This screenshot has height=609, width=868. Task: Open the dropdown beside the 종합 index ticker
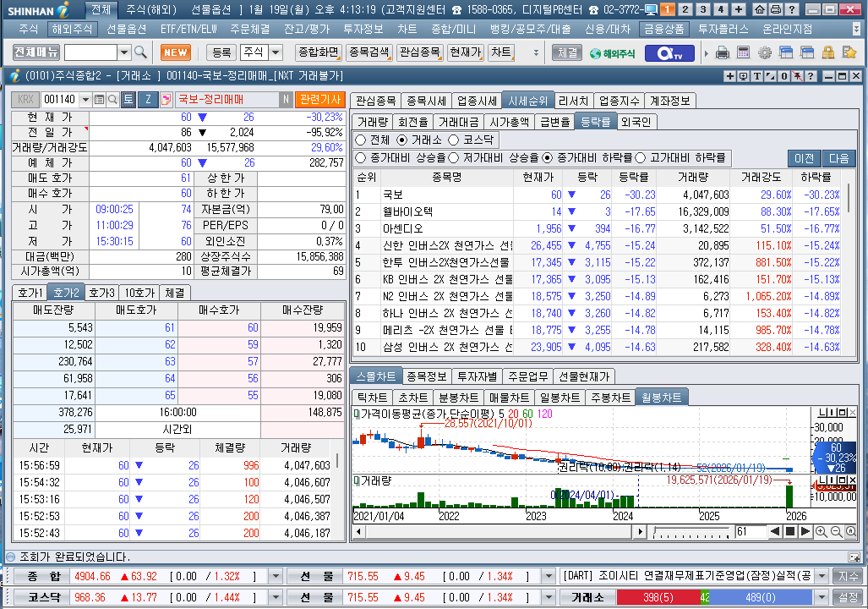pos(276,576)
